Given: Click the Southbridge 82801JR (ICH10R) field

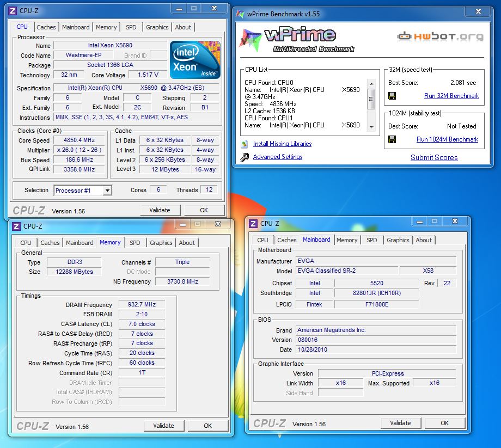Looking at the screenshot, I should click(x=377, y=293).
